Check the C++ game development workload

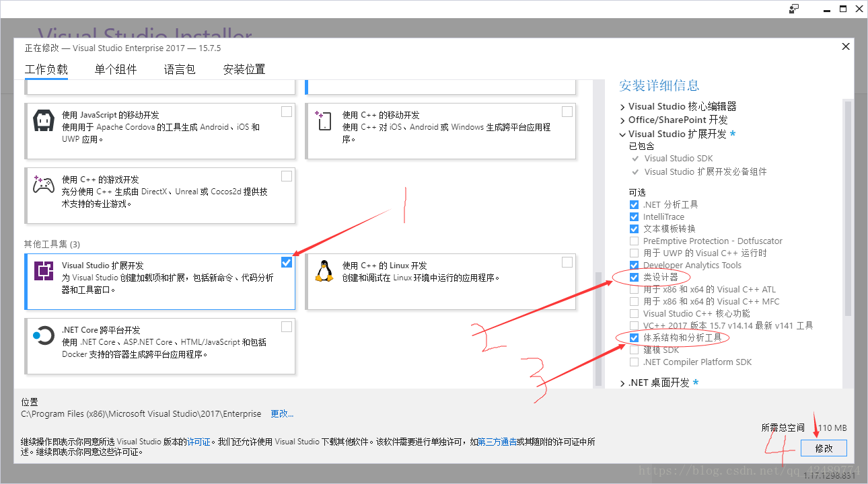287,176
